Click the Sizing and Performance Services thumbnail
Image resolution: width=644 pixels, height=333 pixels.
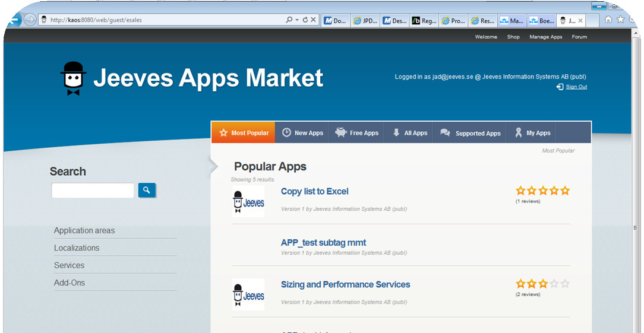(x=248, y=294)
